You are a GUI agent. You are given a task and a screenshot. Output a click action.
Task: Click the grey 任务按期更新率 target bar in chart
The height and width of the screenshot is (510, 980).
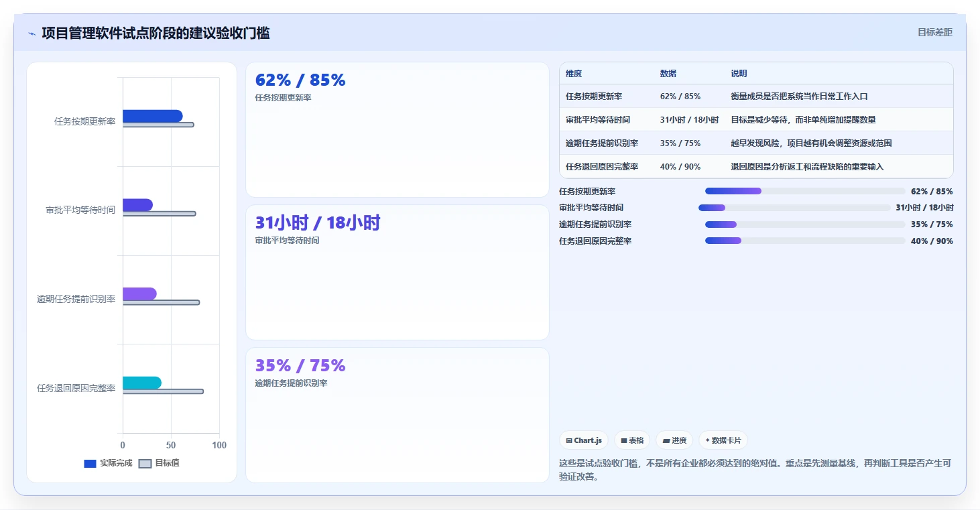[158, 125]
